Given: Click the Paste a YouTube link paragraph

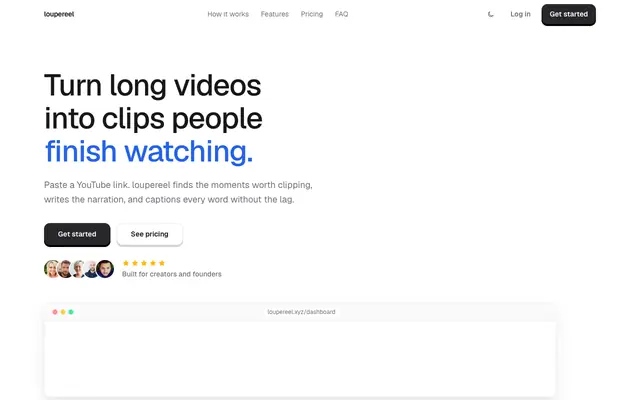Looking at the screenshot, I should click(x=178, y=192).
